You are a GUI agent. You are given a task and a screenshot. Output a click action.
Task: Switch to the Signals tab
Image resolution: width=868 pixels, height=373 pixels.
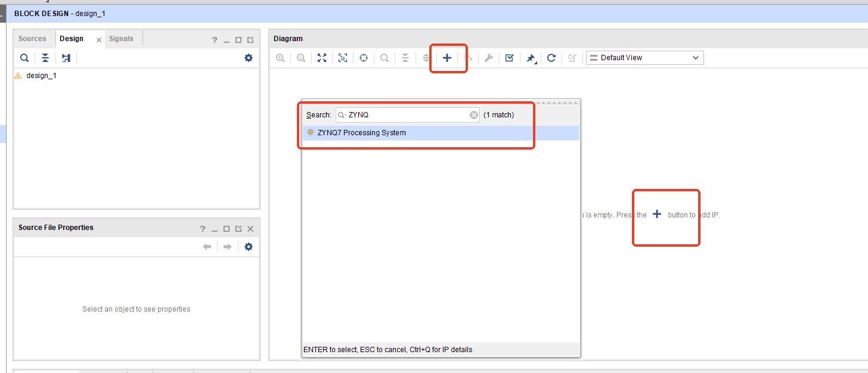pyautogui.click(x=121, y=39)
